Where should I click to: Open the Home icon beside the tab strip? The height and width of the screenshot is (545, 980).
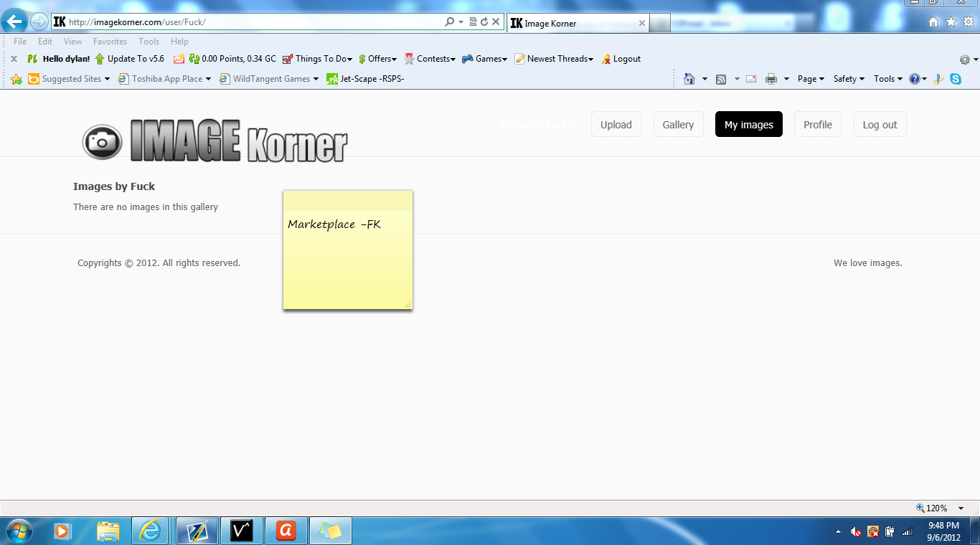pos(933,22)
